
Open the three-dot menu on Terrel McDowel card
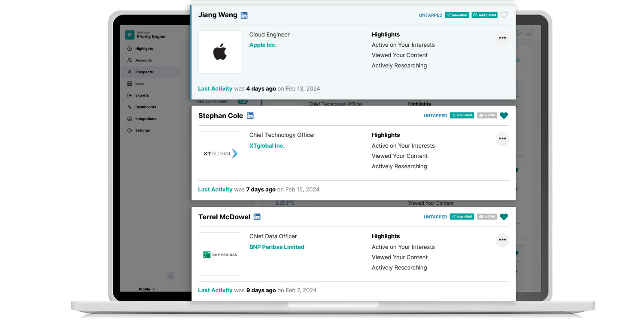click(502, 240)
